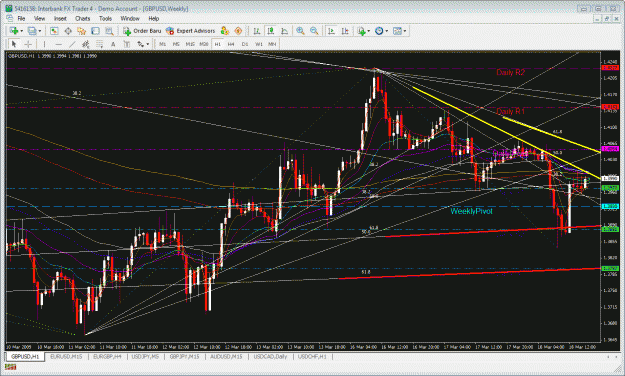Open the Help menu
The image size is (625, 376).
(153, 18)
